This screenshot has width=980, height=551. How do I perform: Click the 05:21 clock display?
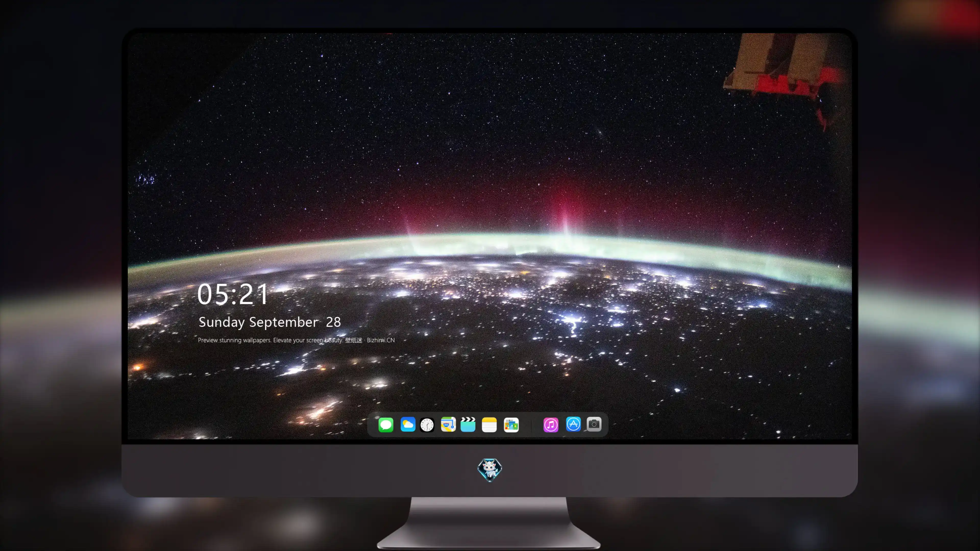tap(233, 294)
